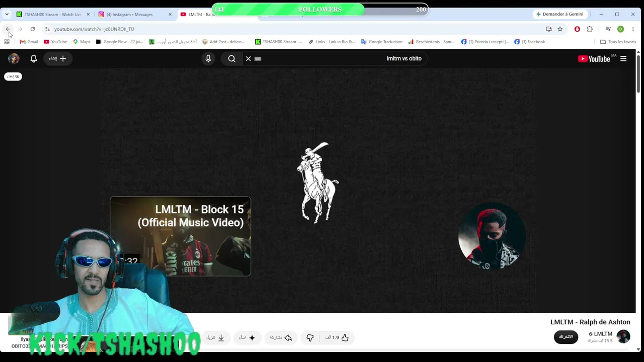The height and width of the screenshot is (362, 644).
Task: Open the Geschiedenis bookmark
Action: point(431,42)
